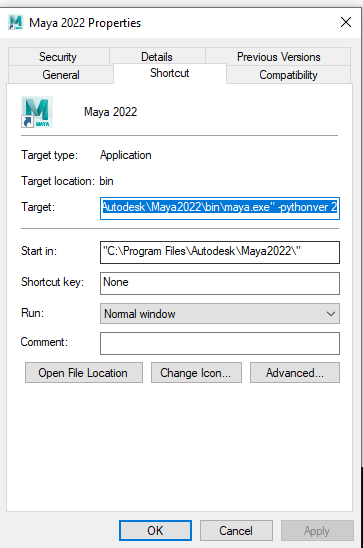363x548 pixels.
Task: Open the Previous Versions tab
Action: pos(278,57)
